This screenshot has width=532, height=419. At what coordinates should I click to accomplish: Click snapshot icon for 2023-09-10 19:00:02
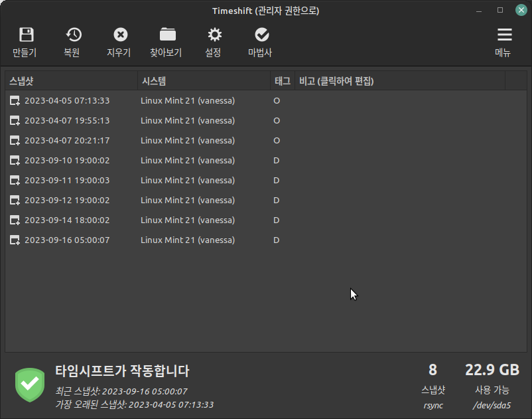point(15,161)
